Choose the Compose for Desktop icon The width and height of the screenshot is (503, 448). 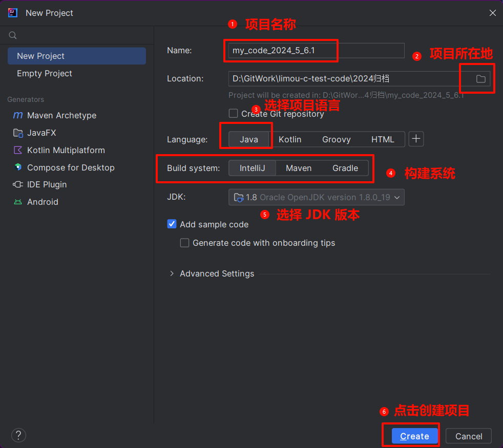18,167
